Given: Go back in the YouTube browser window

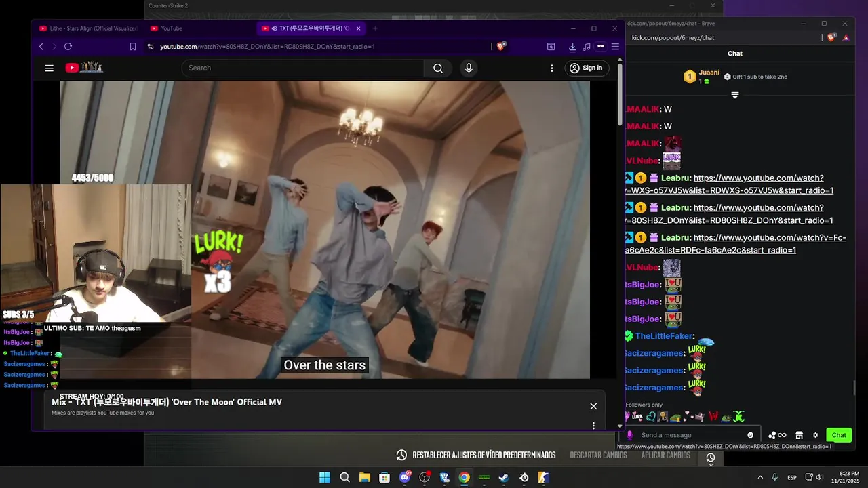Looking at the screenshot, I should pos(41,47).
